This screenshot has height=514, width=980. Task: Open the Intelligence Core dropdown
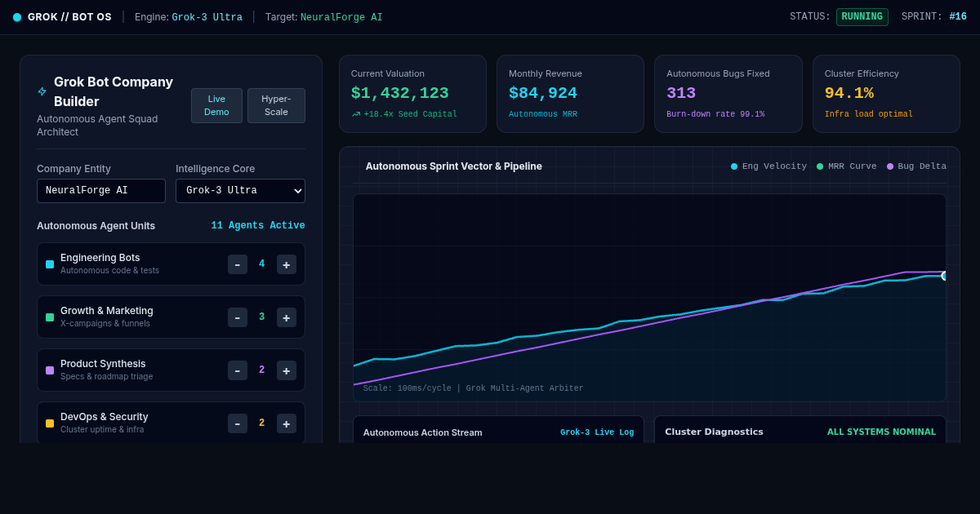point(240,191)
